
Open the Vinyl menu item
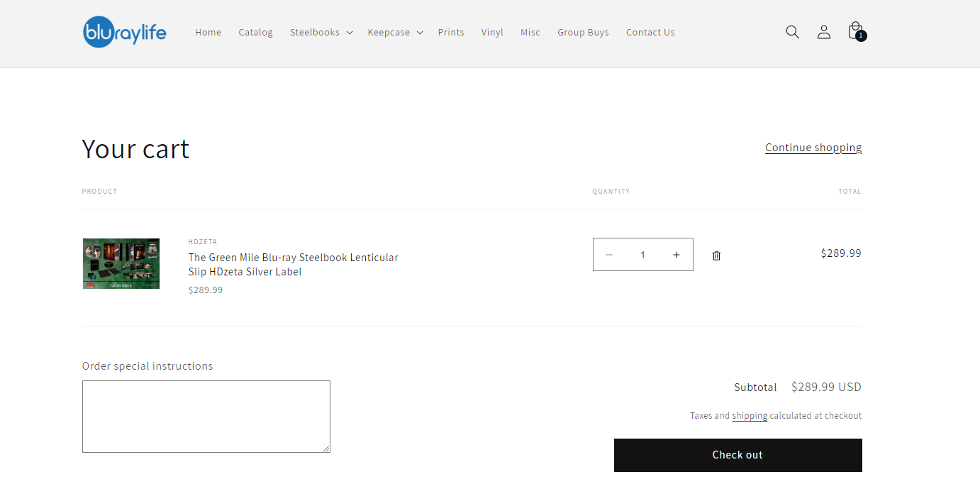point(492,32)
